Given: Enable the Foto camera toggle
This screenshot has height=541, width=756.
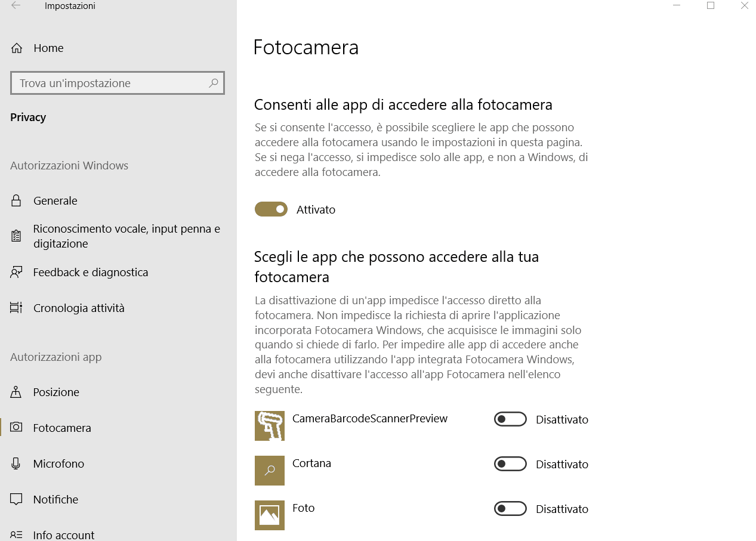Looking at the screenshot, I should tap(510, 509).
